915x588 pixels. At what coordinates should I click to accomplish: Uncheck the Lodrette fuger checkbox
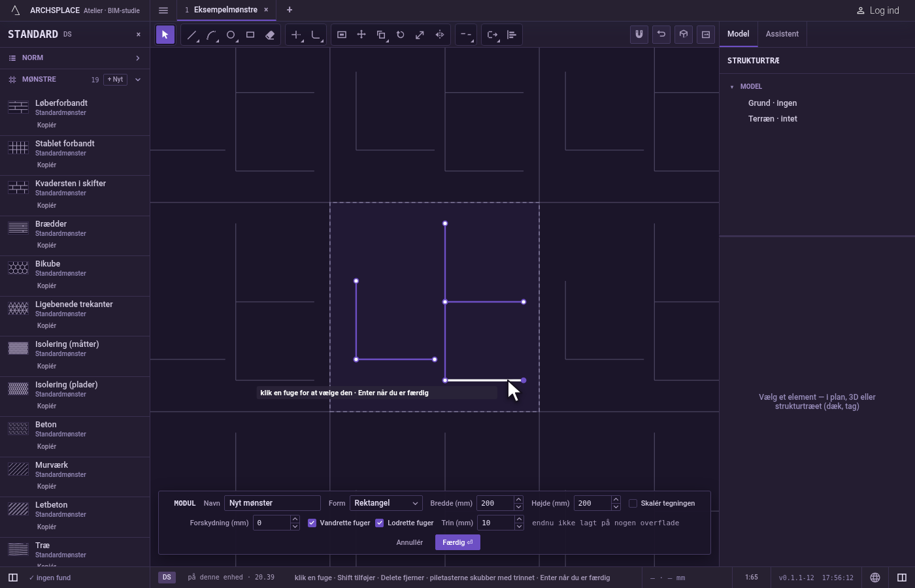pos(380,523)
